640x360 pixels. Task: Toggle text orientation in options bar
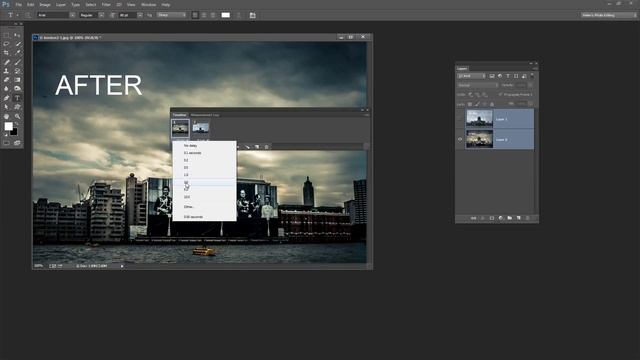click(28, 15)
